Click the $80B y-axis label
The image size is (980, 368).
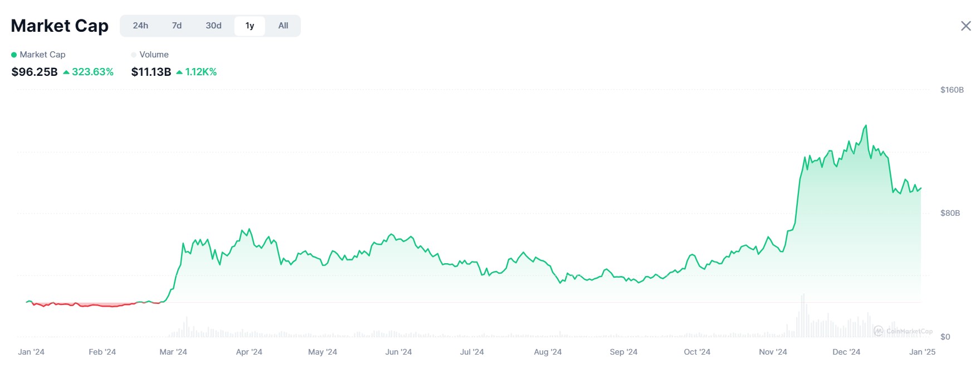point(950,213)
